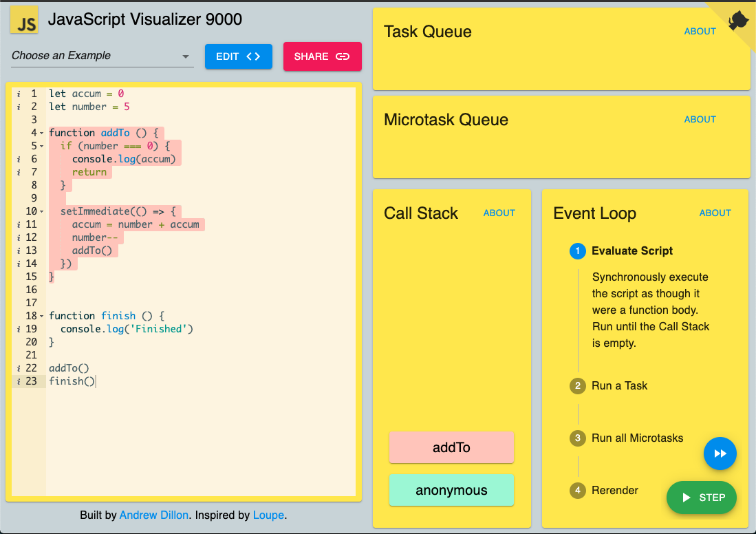Click the EDIT button
756x534 pixels.
pyautogui.click(x=239, y=56)
